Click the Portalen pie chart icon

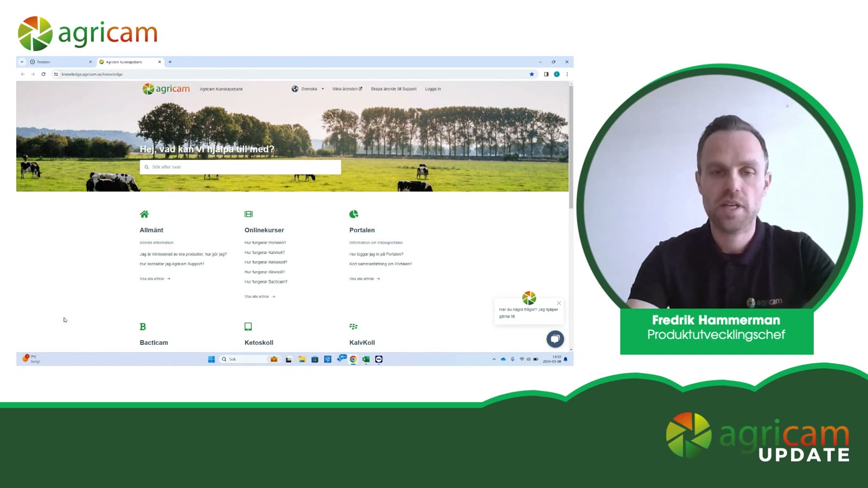(x=354, y=214)
